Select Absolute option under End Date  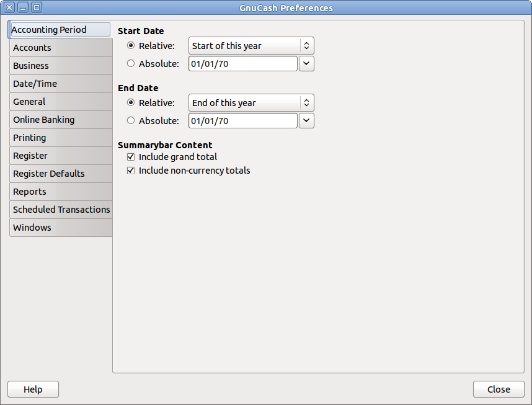click(x=131, y=121)
